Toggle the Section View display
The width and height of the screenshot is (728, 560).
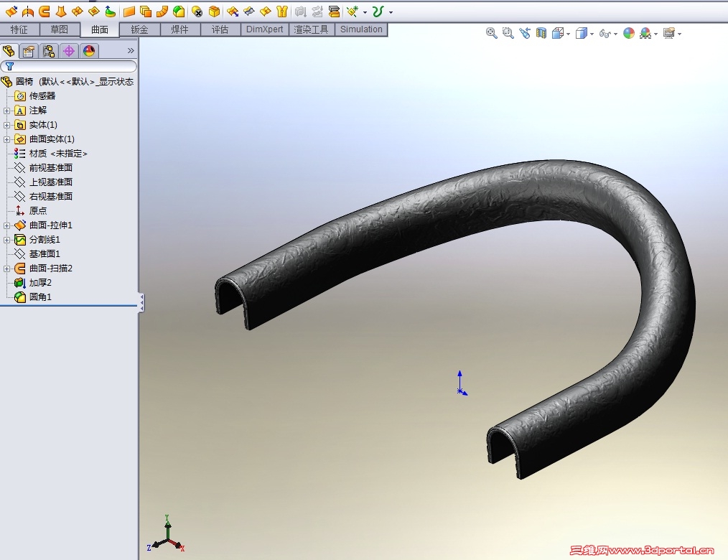(x=541, y=33)
